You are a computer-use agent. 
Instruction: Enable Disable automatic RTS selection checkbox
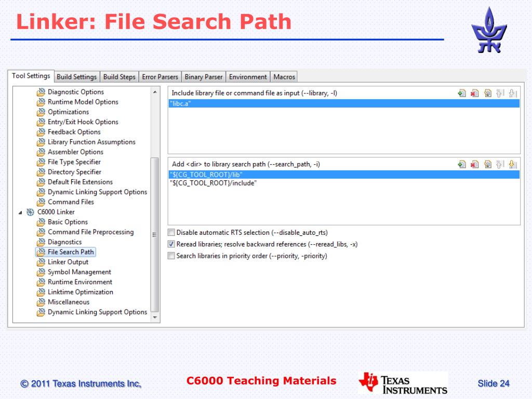click(171, 232)
